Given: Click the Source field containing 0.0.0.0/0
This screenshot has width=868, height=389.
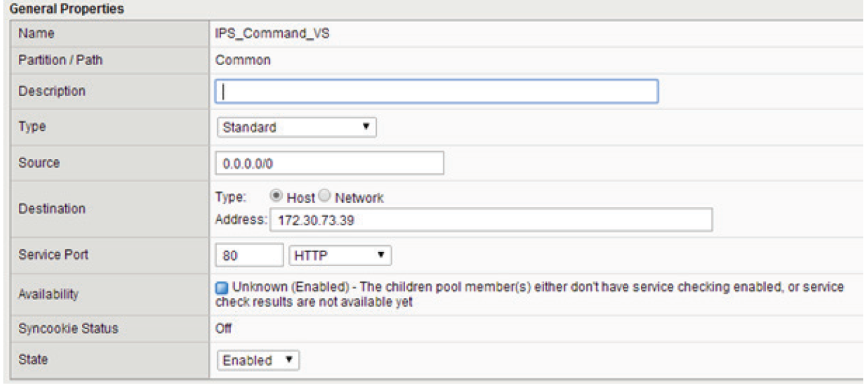Looking at the screenshot, I should coord(330,163).
